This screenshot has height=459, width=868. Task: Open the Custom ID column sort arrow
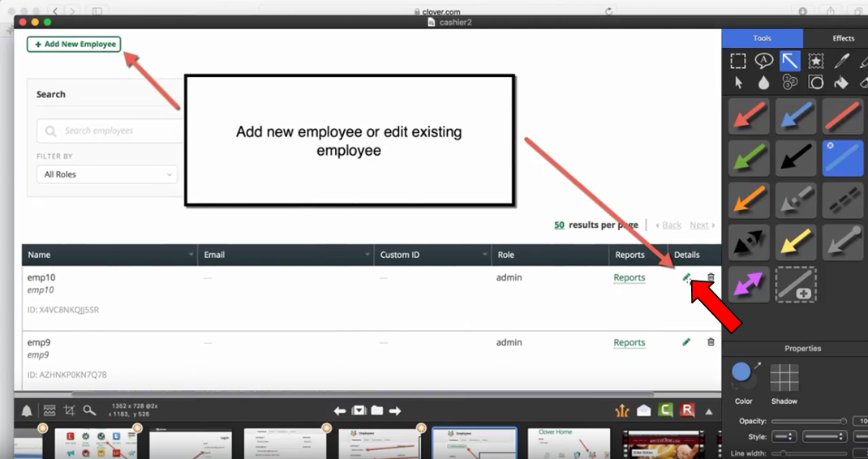[484, 255]
